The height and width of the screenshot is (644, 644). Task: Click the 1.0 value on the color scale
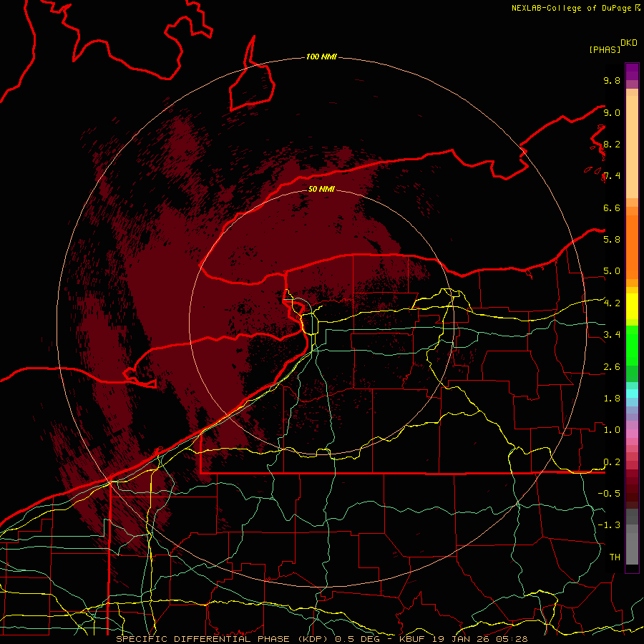(x=612, y=430)
